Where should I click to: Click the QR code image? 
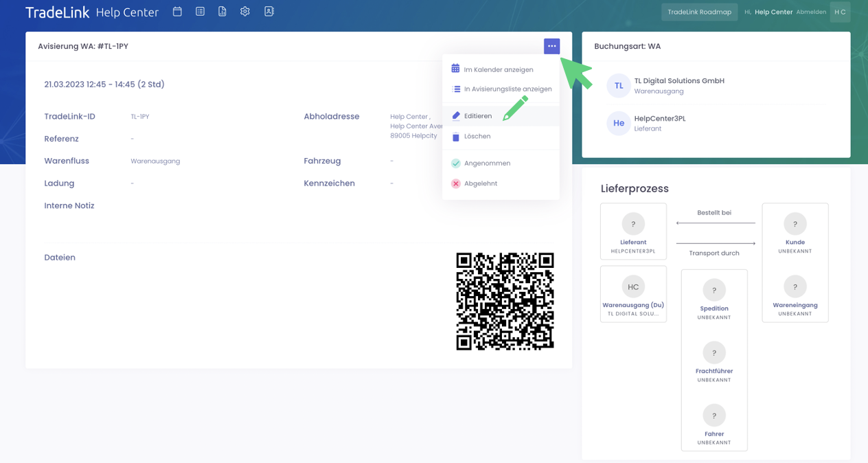pos(505,302)
